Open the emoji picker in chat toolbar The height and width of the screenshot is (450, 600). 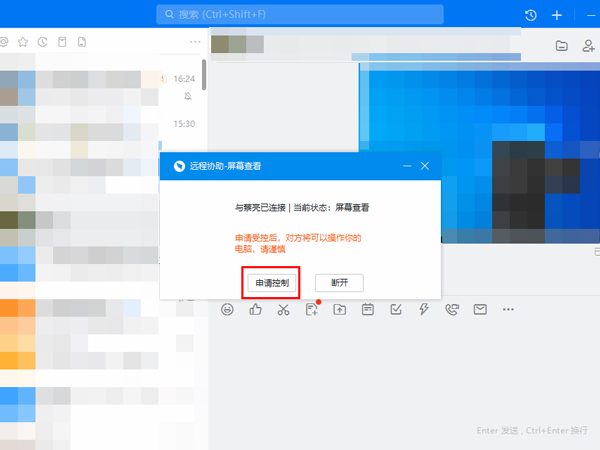227,310
